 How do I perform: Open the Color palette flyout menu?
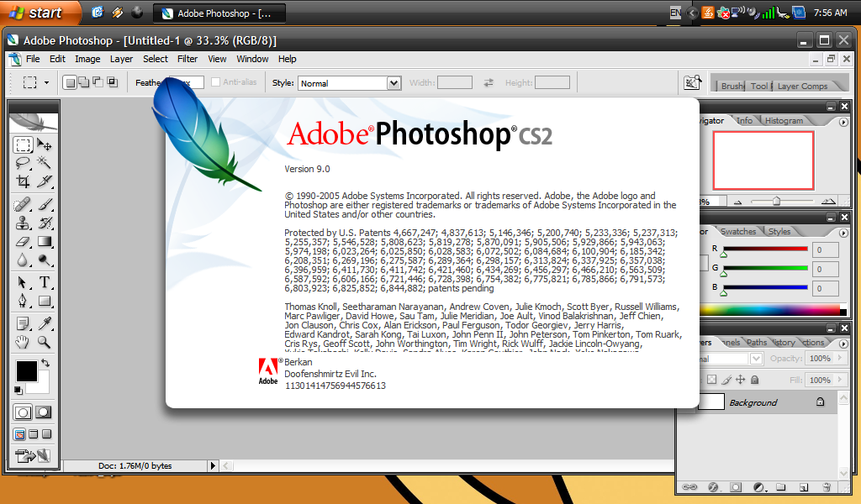843,233
